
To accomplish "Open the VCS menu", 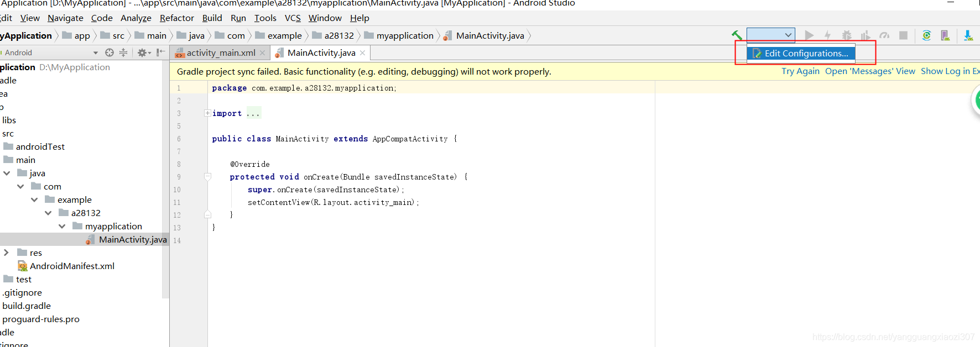I will coord(293,18).
